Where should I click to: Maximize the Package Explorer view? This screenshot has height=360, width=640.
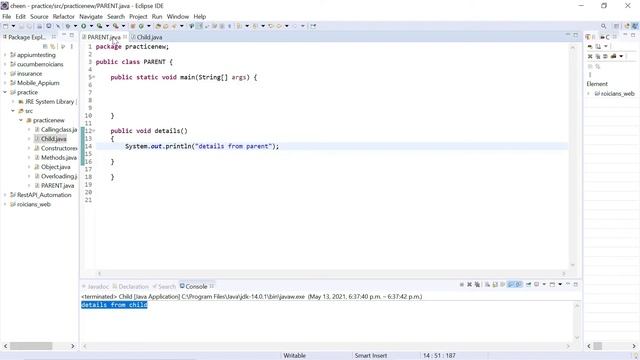click(x=72, y=35)
